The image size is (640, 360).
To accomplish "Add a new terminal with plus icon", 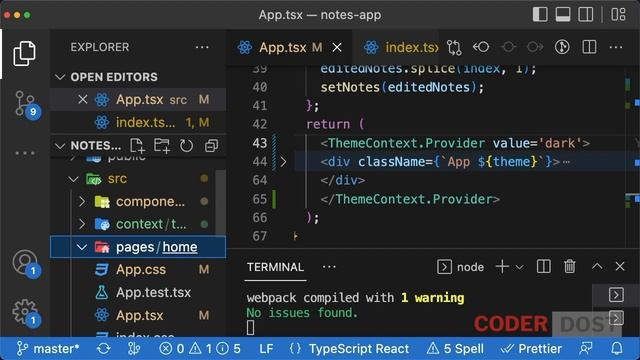I will (502, 267).
